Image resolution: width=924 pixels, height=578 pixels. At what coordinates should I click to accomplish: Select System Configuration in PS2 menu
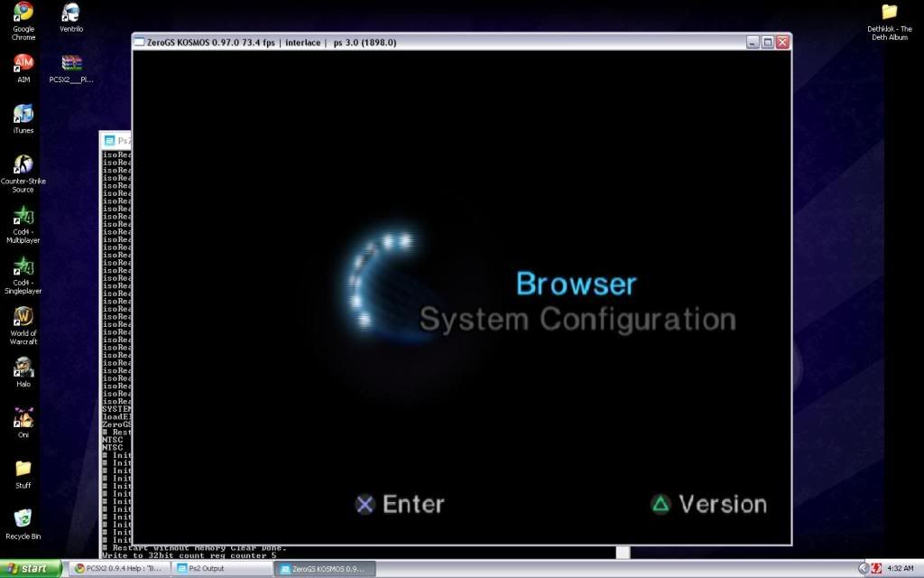tap(577, 320)
